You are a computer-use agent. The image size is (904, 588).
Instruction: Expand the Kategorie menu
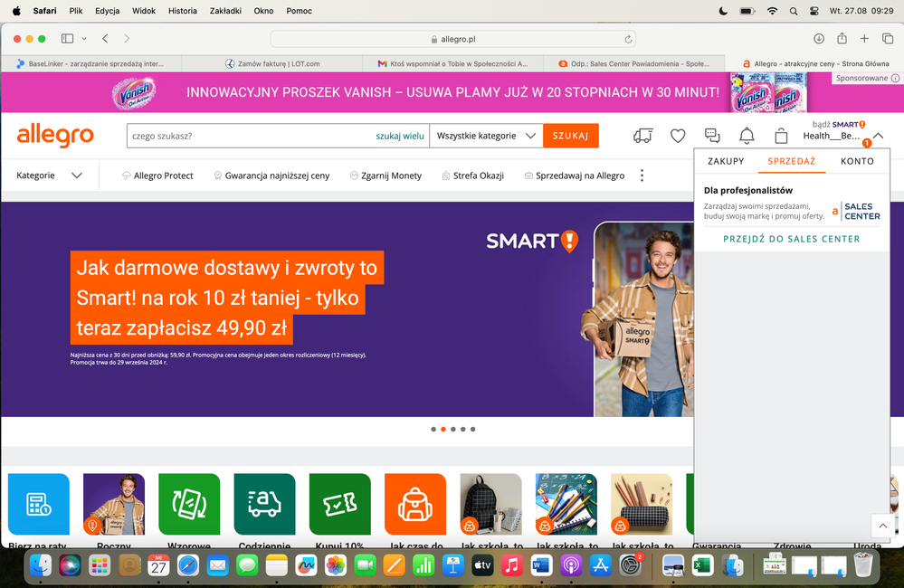coord(49,175)
